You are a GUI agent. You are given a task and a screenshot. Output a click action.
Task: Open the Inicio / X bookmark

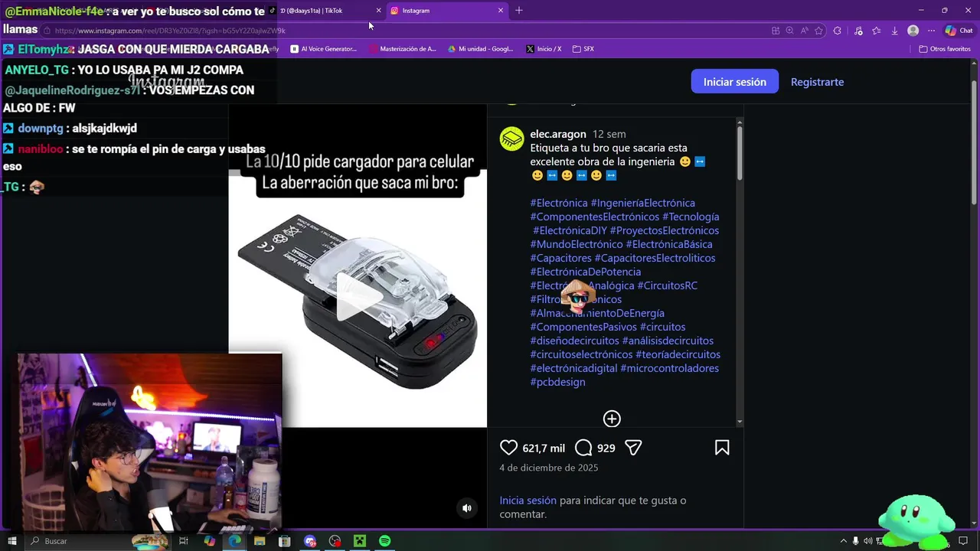coord(544,49)
